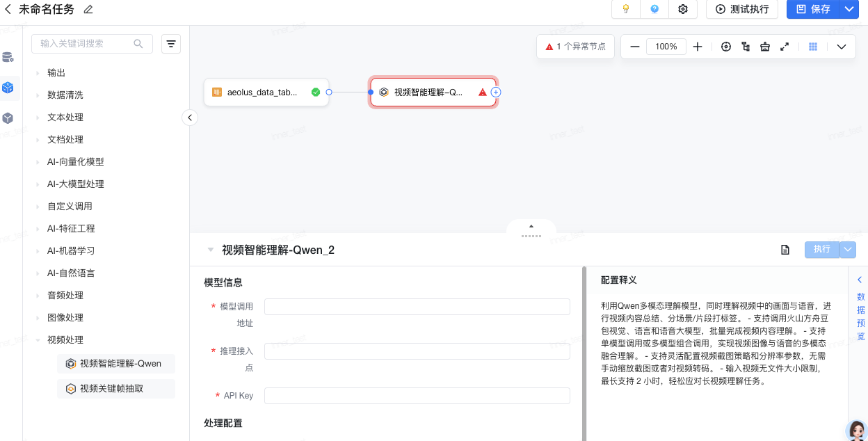Click the zoom in plus button

[698, 47]
